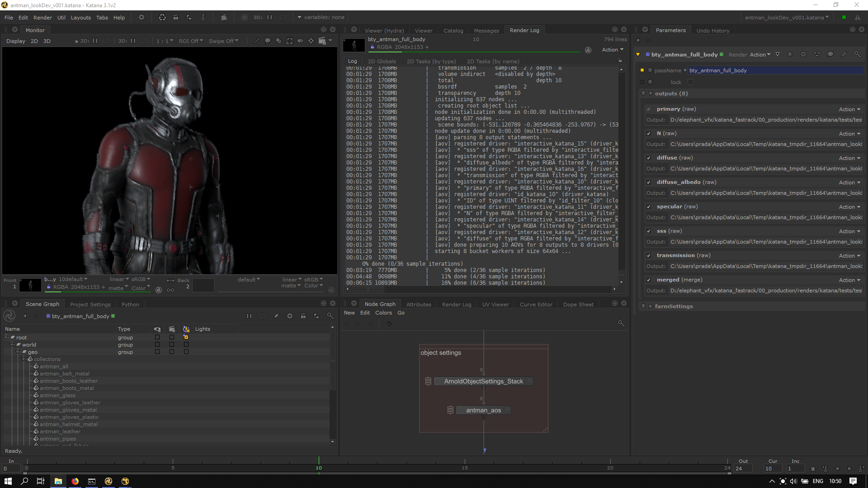Screen dimensions: 868x488
Task: Toggle root row live render checkbox
Action: pyautogui.click(x=186, y=337)
